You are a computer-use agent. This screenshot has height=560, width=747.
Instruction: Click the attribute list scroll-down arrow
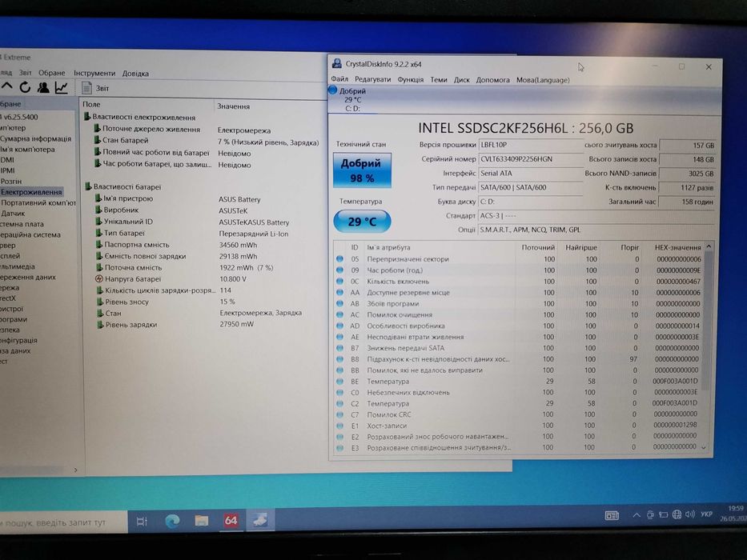pyautogui.click(x=704, y=448)
